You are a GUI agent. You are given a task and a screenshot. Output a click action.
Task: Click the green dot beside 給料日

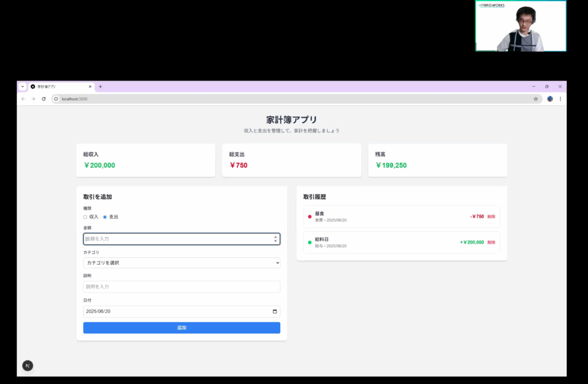(310, 243)
